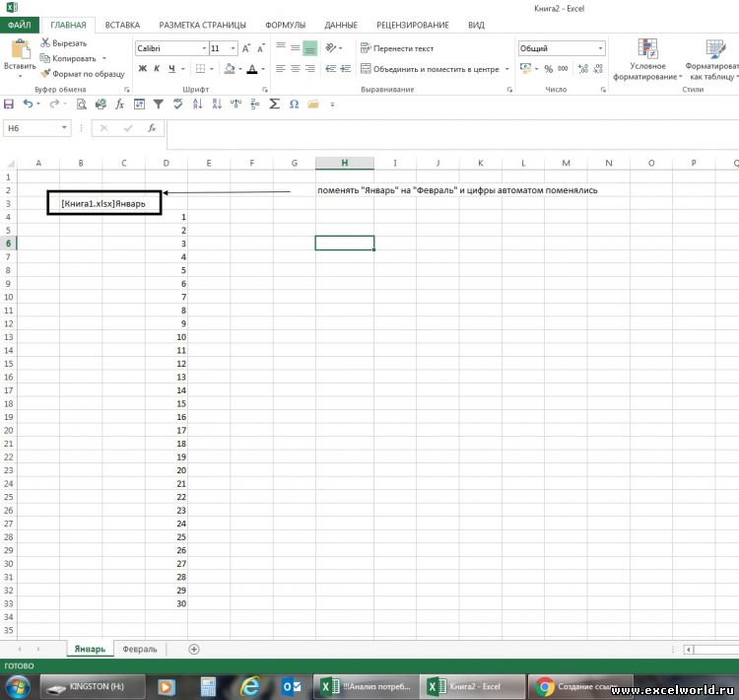This screenshot has width=739, height=700.
Task: Customize quick access toolbar dropdown arrow
Action: pos(332,105)
